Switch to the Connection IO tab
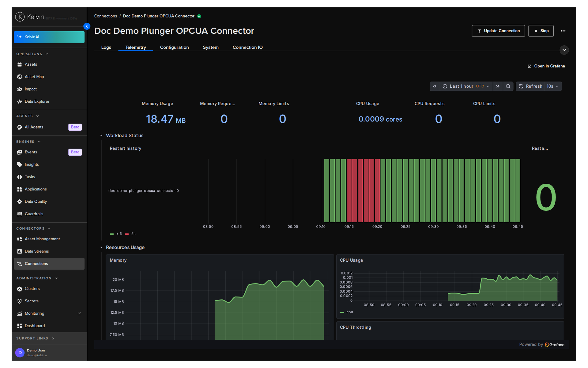This screenshot has width=588, height=368. pos(247,47)
